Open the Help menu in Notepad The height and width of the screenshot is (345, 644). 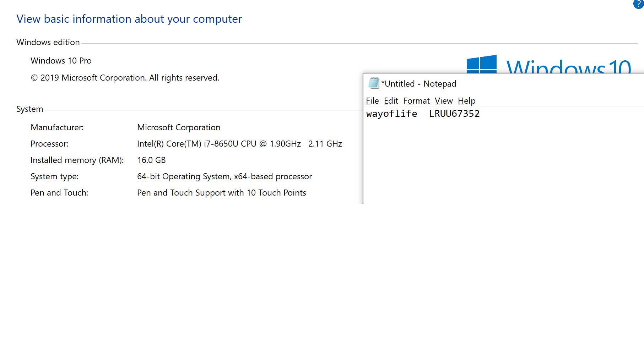click(x=466, y=101)
